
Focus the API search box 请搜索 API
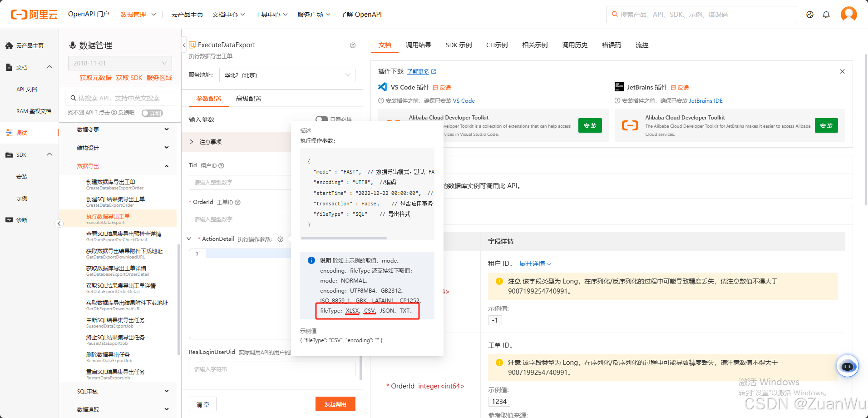[120, 98]
